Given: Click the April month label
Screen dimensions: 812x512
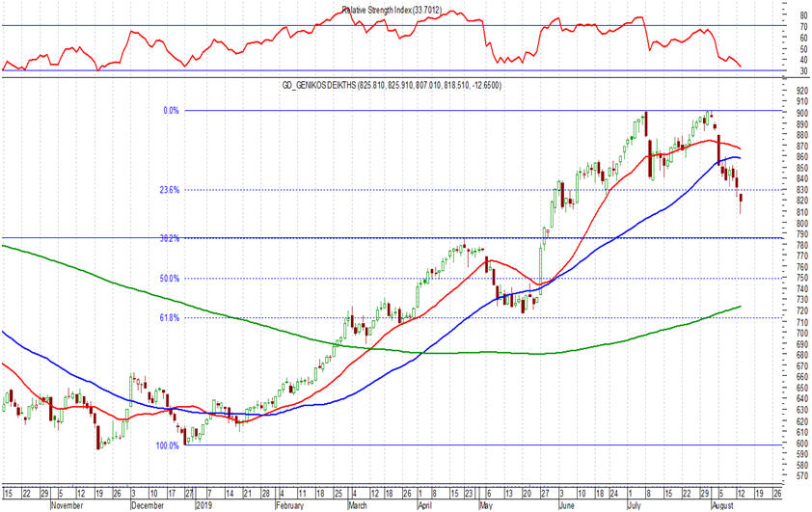Looking at the screenshot, I should [425, 505].
